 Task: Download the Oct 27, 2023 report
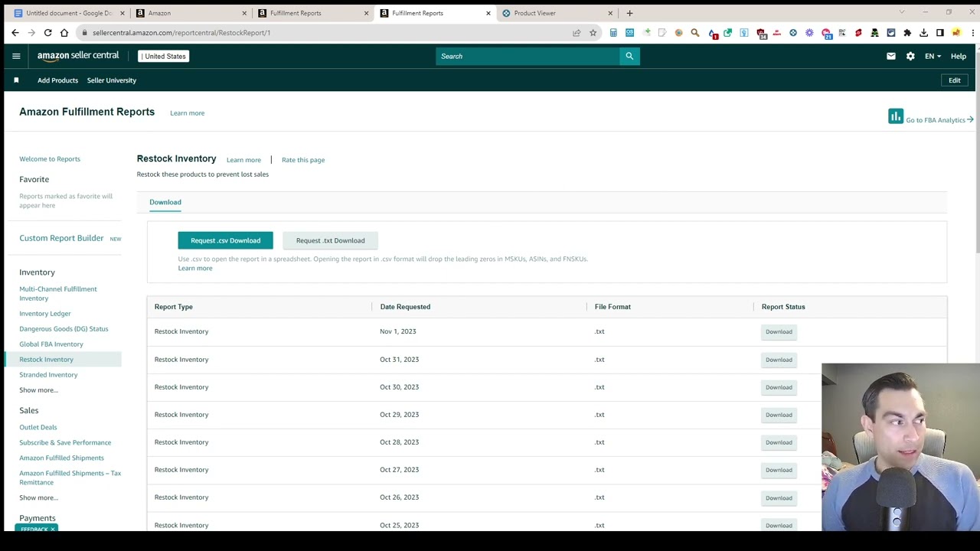tap(779, 470)
